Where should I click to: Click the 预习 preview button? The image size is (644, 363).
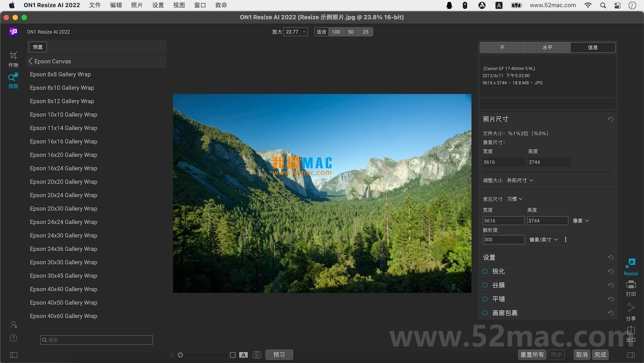(x=279, y=354)
